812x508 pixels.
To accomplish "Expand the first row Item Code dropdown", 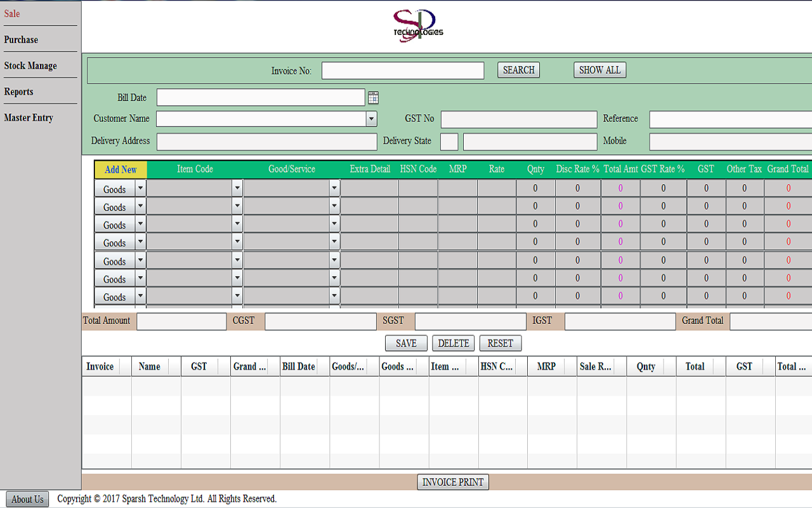I will pos(237,189).
